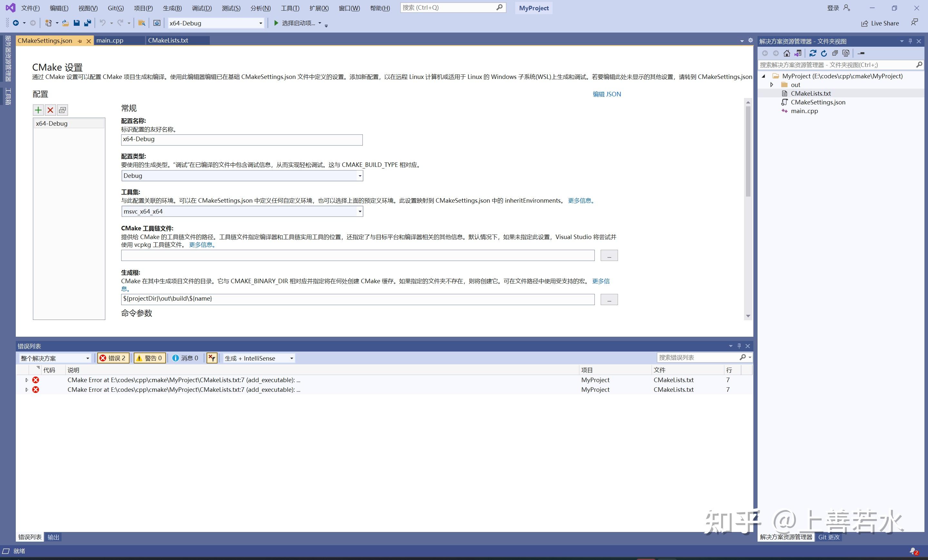Expand the out folder in Solution Explorer
Image resolution: width=928 pixels, height=560 pixels.
[x=772, y=85]
